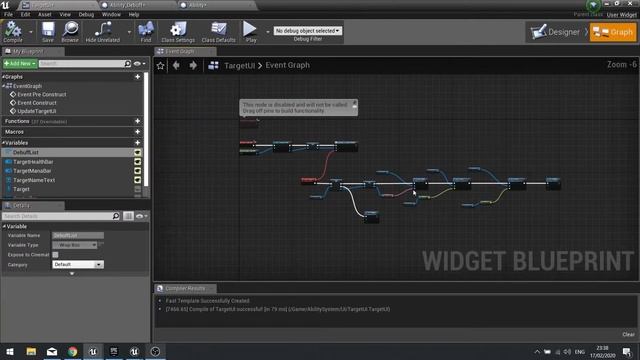This screenshot has width=640, height=360.
Task: Select the TargetNameText variable
Action: click(x=34, y=180)
